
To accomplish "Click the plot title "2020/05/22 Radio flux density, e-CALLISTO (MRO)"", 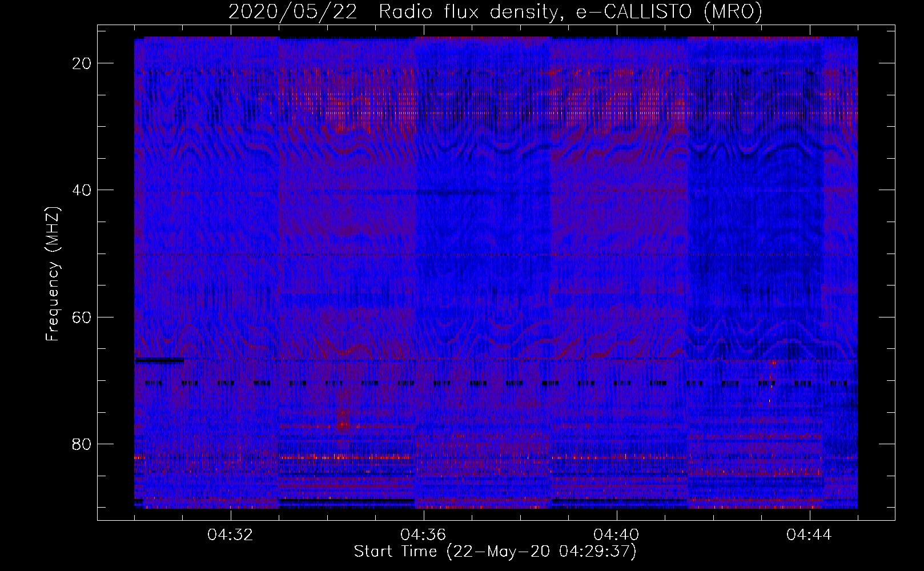I will coord(495,11).
